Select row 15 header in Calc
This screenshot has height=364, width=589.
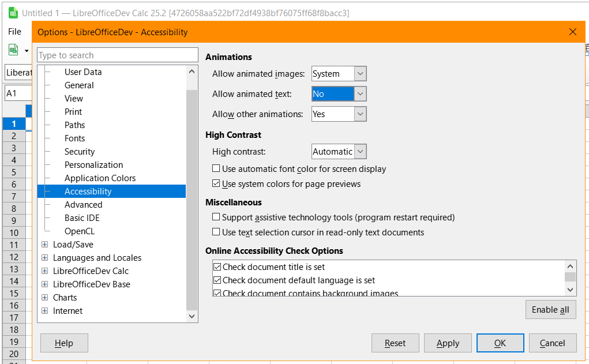14,293
